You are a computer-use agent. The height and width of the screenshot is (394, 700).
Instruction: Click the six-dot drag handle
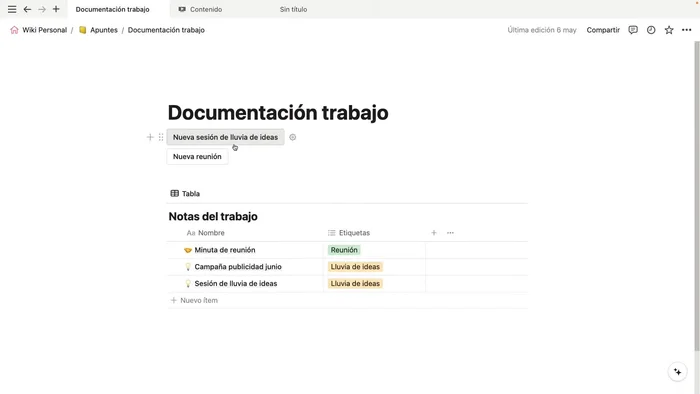click(x=161, y=137)
